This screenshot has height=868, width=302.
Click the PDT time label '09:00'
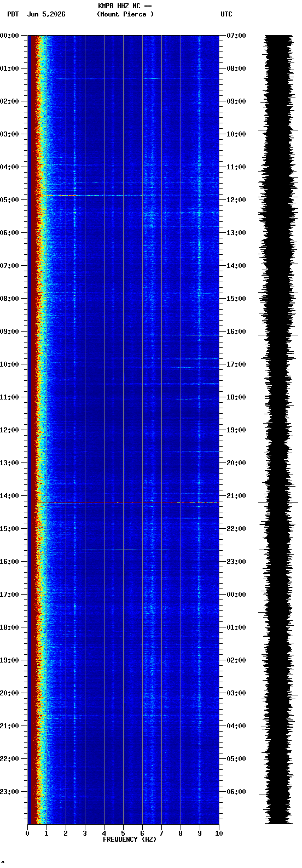click(x=9, y=332)
